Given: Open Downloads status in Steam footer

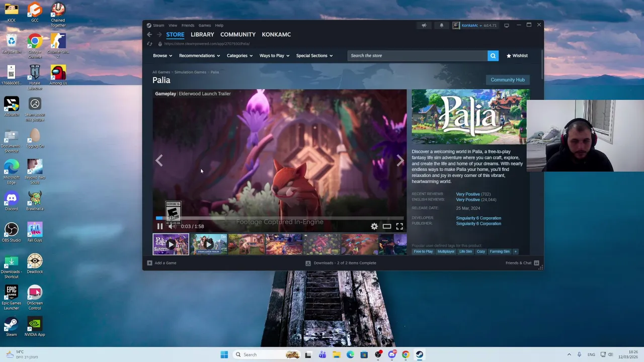Looking at the screenshot, I should pos(341,263).
